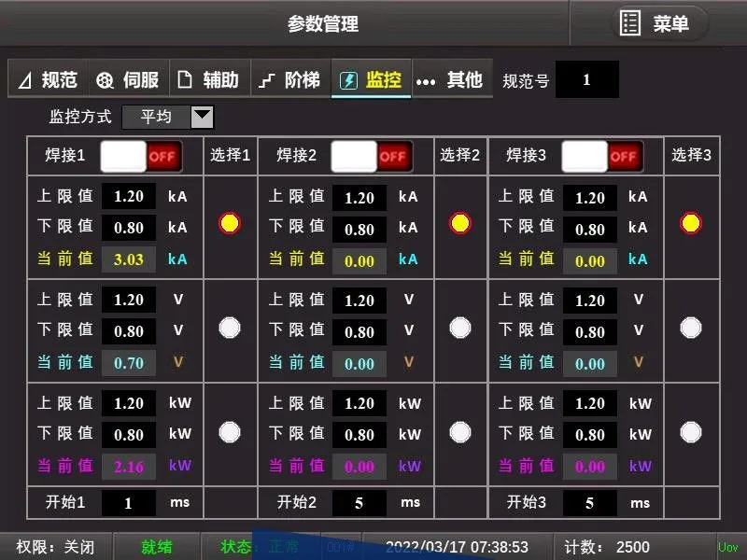Select the 选择2 kW power radio button
This screenshot has width=747, height=560.
coord(460,432)
